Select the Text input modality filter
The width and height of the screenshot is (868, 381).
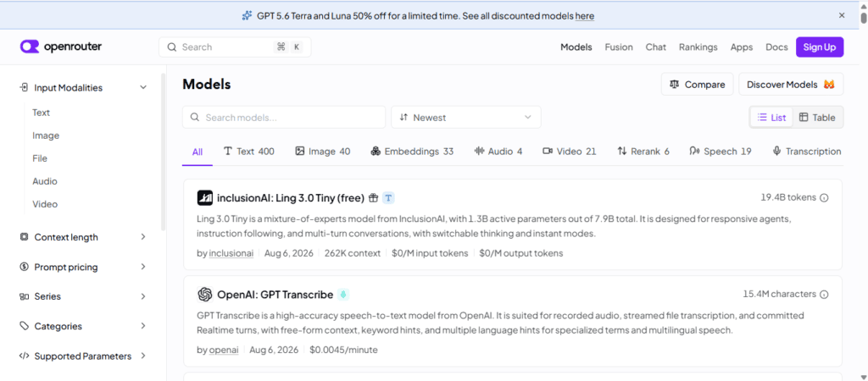(41, 113)
